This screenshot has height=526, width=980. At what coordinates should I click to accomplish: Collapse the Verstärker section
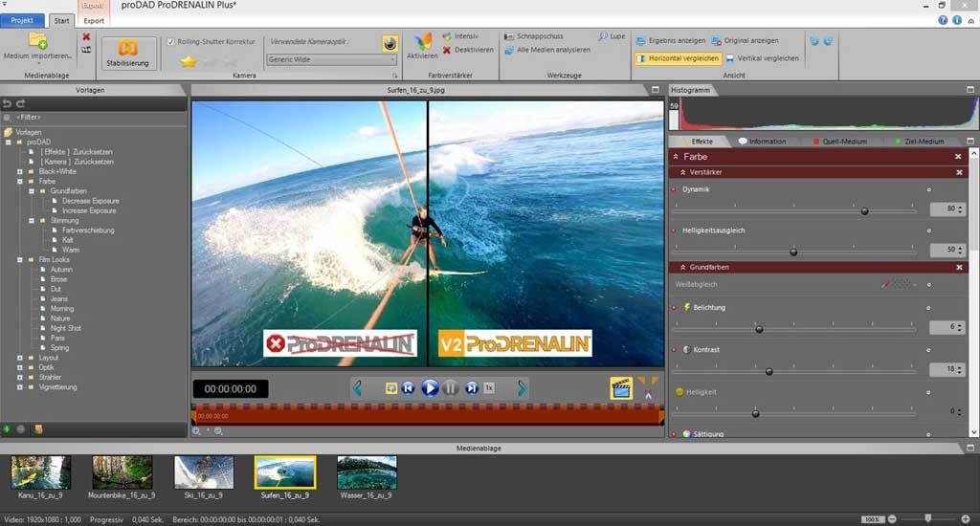point(682,172)
